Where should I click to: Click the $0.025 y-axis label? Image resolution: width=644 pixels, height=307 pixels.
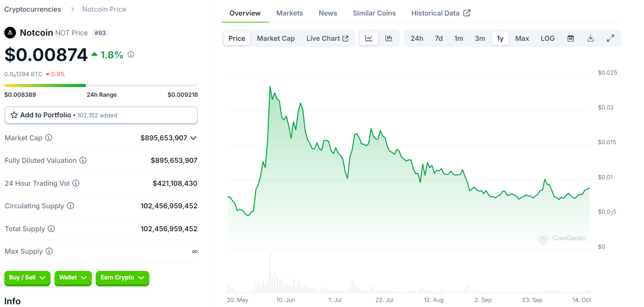[x=607, y=73]
